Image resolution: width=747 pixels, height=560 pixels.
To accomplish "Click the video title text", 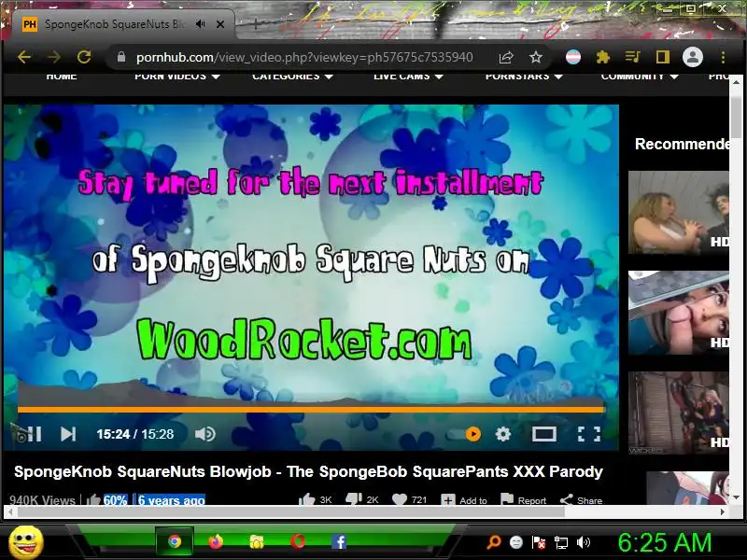I will tap(309, 471).
